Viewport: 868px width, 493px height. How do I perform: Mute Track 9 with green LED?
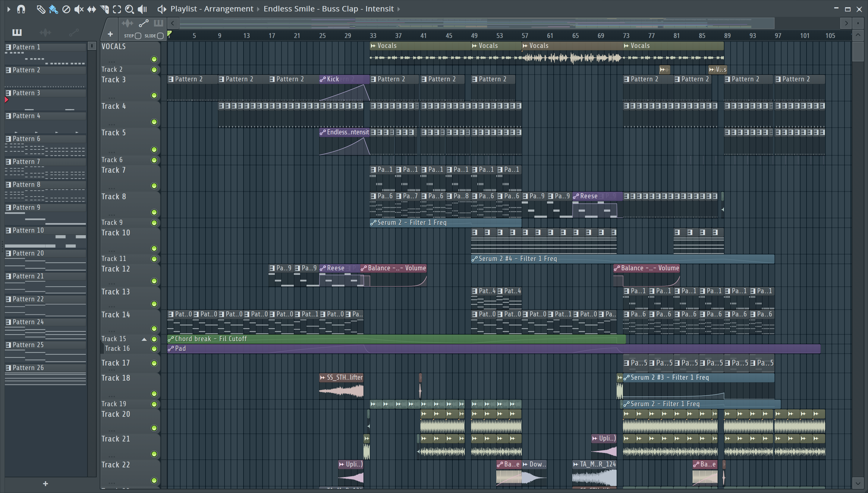(154, 223)
